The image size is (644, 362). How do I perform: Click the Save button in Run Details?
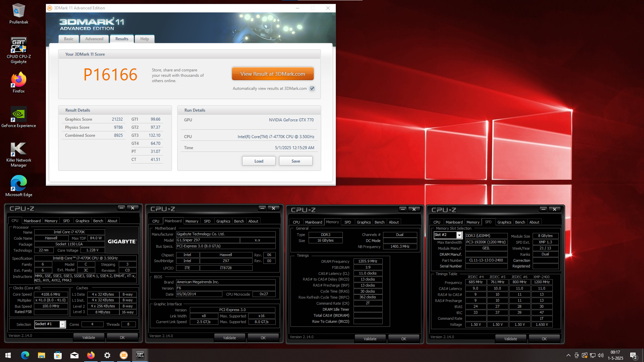[296, 161]
